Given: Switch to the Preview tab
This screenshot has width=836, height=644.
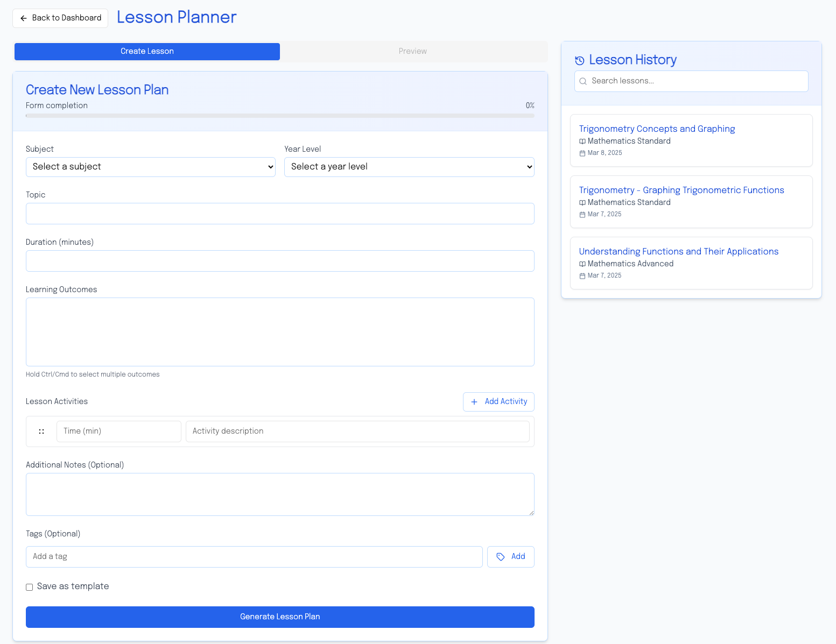Looking at the screenshot, I should click(x=412, y=51).
